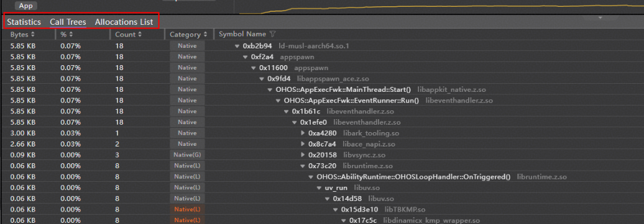Collapse the 0x1efe0 libeventhandler.z.so node
The width and height of the screenshot is (644, 224).
point(295,122)
